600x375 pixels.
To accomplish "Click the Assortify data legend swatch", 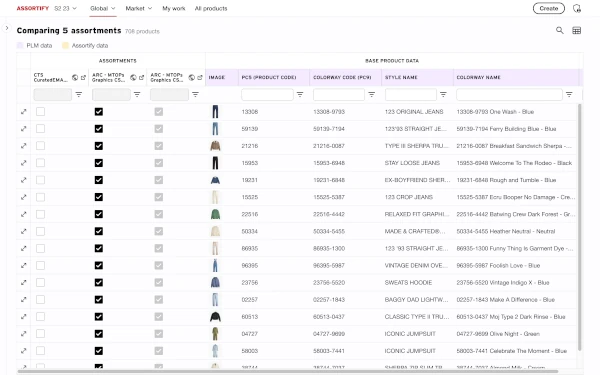I will pyautogui.click(x=65, y=46).
